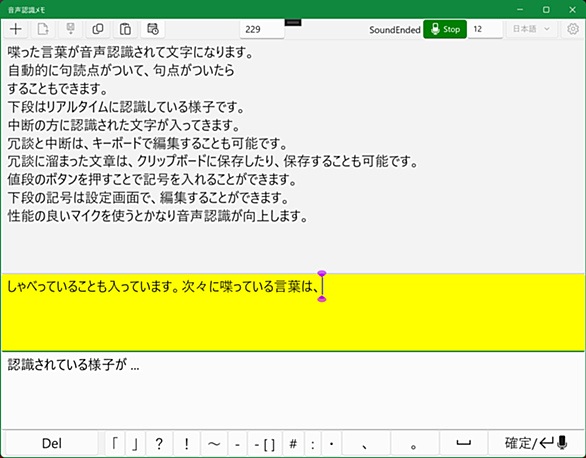The height and width of the screenshot is (458, 586).
Task: Insert the wave dash ～ symbol
Action: (x=214, y=443)
